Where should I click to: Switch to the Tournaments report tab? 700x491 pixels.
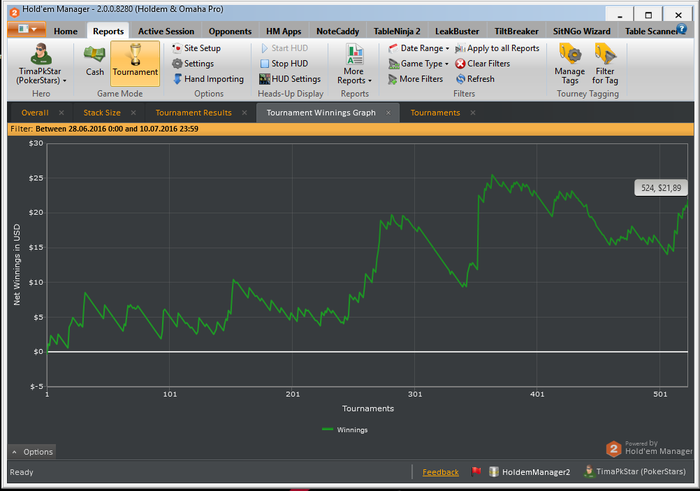(435, 113)
